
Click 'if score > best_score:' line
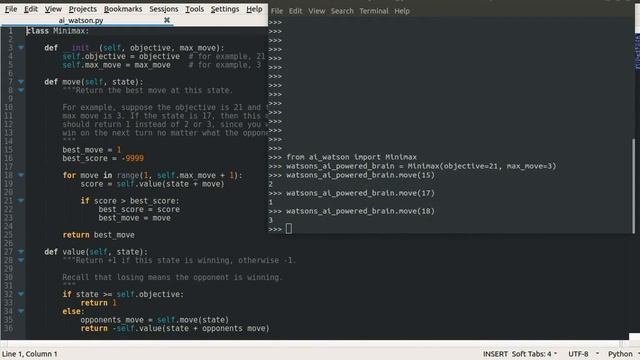tap(130, 201)
